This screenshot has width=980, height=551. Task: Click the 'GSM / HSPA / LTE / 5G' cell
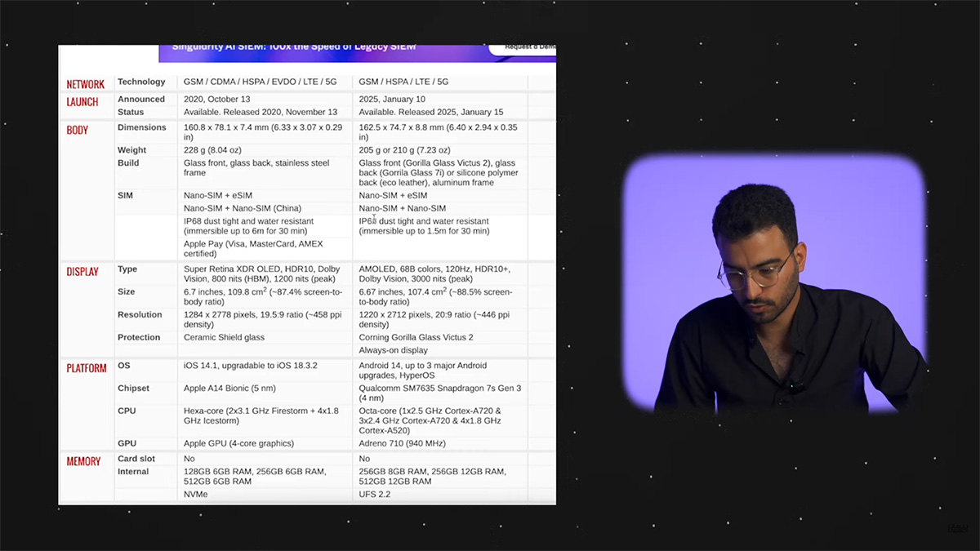tap(403, 82)
